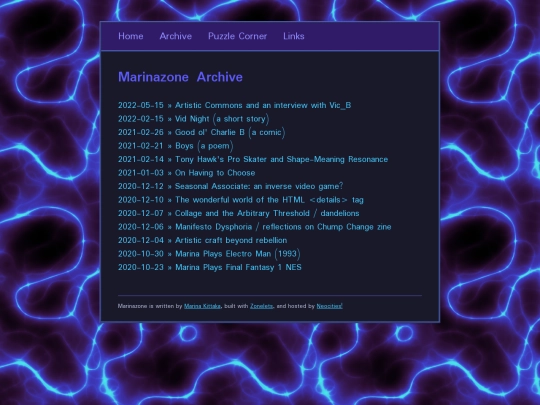This screenshot has height=405, width=540.
Task: Open the Home navigation link
Action: pyautogui.click(x=131, y=36)
